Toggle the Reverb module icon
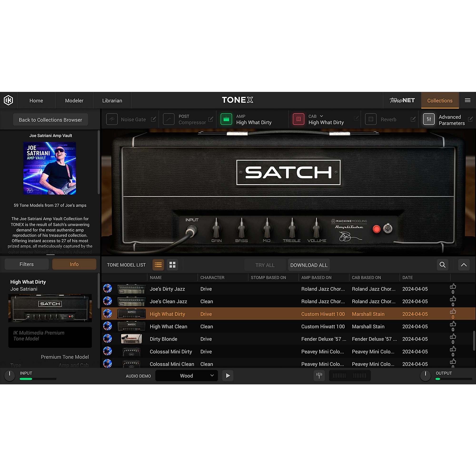 pyautogui.click(x=371, y=119)
